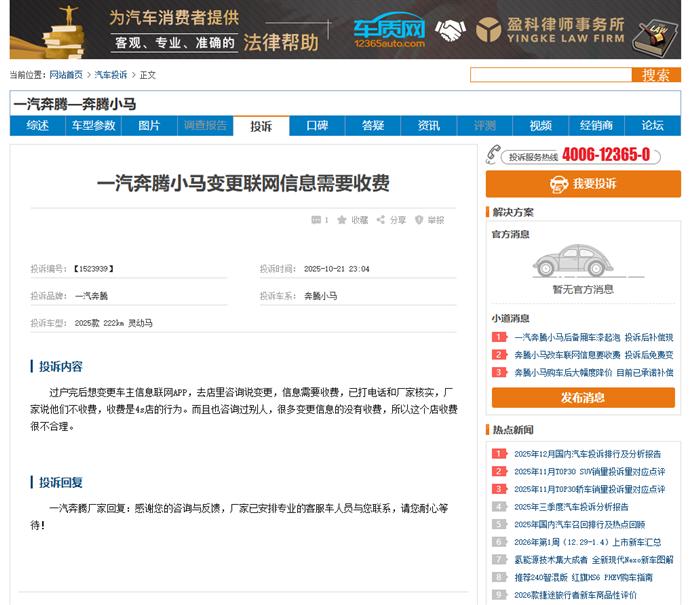
Task: Click the 我要投诉 button
Action: [x=582, y=184]
